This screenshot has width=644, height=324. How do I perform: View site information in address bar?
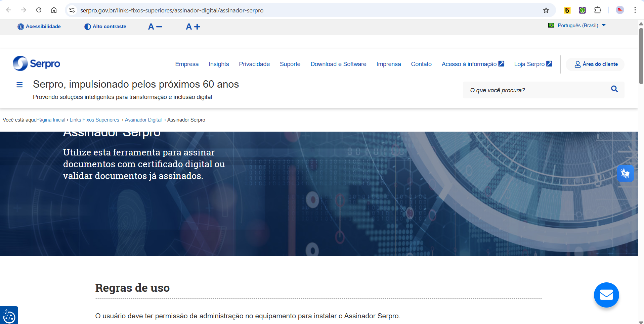point(72,10)
